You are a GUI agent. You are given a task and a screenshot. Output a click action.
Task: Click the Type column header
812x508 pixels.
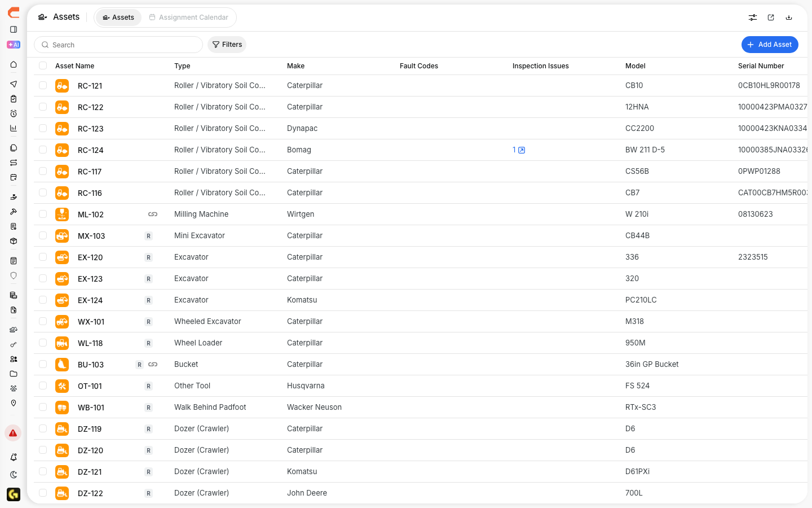pos(182,66)
